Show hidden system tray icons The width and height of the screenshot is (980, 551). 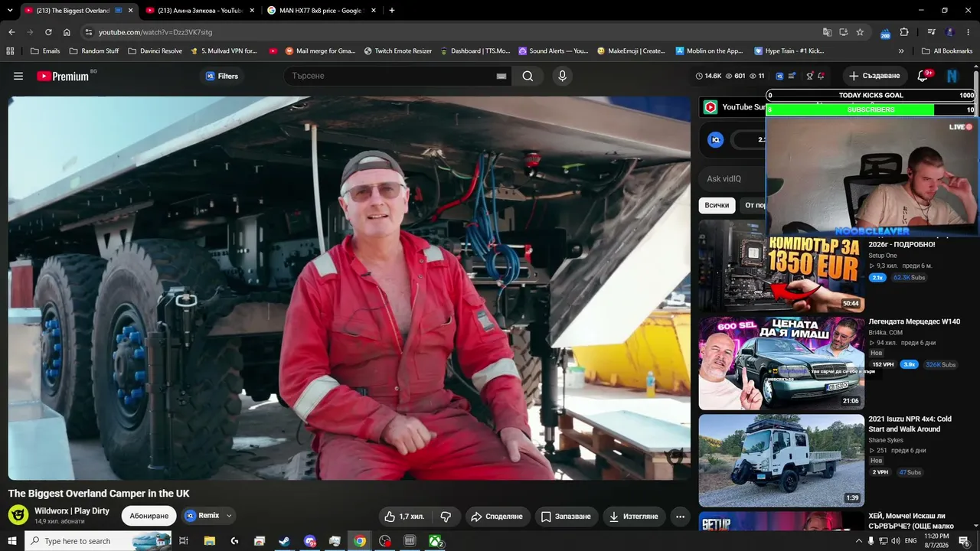[x=858, y=541]
